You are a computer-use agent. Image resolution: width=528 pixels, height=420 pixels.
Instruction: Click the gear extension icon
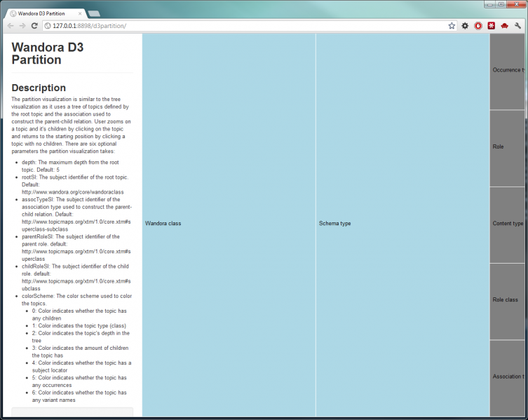465,26
